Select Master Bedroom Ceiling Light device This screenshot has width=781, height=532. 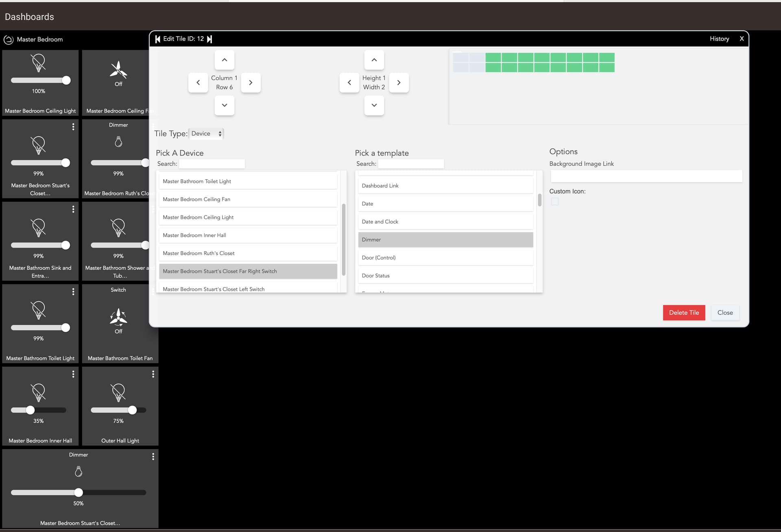tap(248, 217)
